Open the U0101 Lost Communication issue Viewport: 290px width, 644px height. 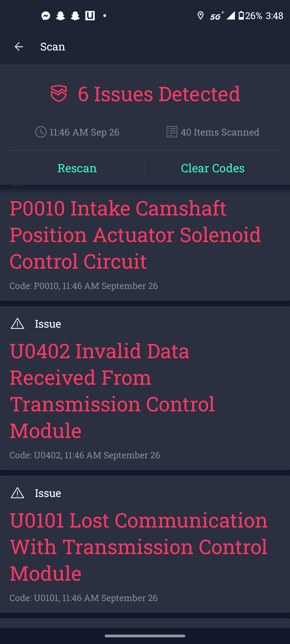[139, 547]
